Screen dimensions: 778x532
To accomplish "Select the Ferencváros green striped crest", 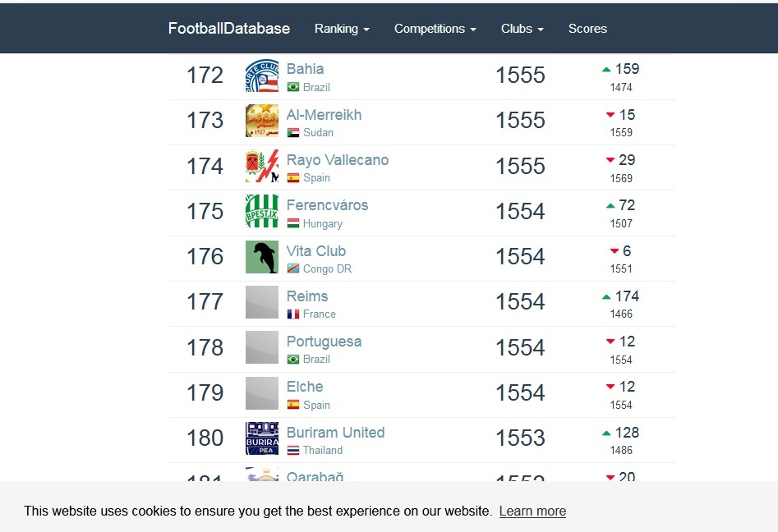I will click(262, 211).
